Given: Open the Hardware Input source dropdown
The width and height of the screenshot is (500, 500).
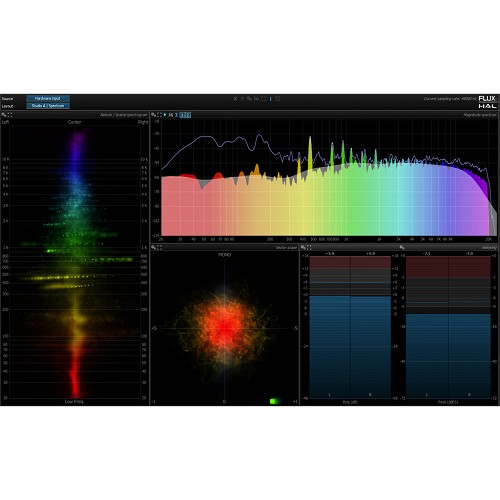Looking at the screenshot, I should [x=48, y=98].
